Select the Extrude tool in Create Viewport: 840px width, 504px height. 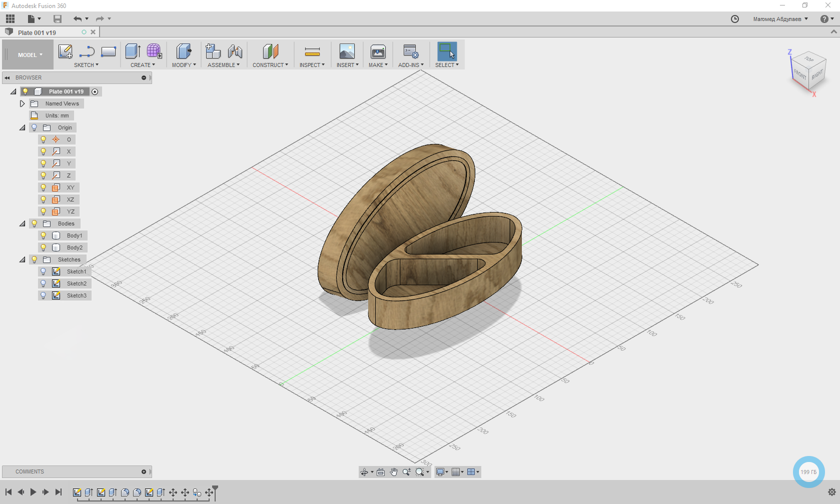[x=133, y=51]
